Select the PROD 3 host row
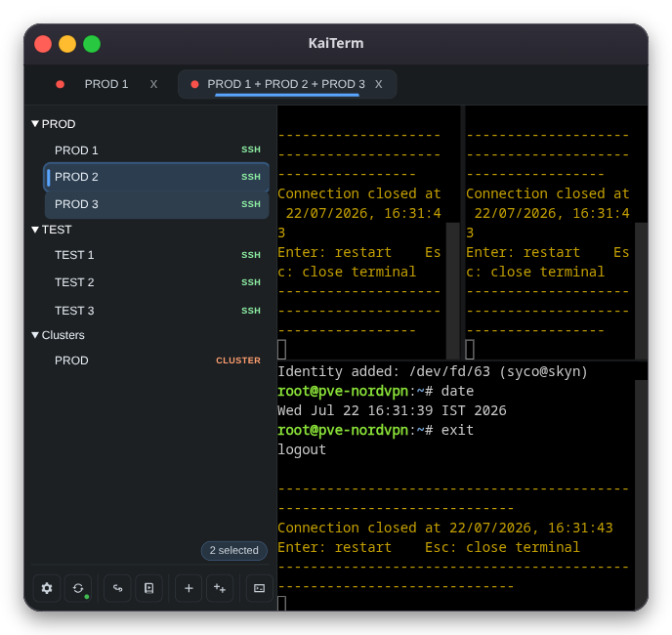672x635 pixels. [x=156, y=204]
